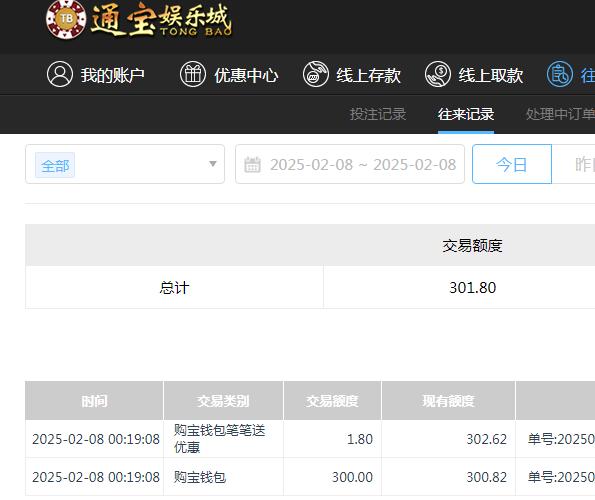This screenshot has height=500, width=595.
Task: Click the Tong Bao casino logo
Action: (139, 19)
